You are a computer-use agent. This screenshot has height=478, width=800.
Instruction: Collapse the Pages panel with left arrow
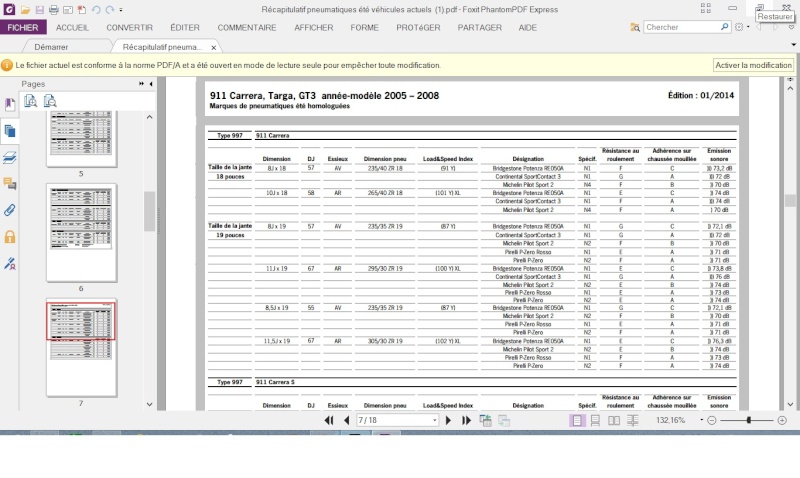(x=151, y=84)
